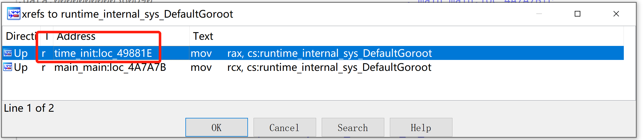Open Help for the xrefs dialog
Image resolution: width=644 pixels, height=140 pixels.
point(421,127)
